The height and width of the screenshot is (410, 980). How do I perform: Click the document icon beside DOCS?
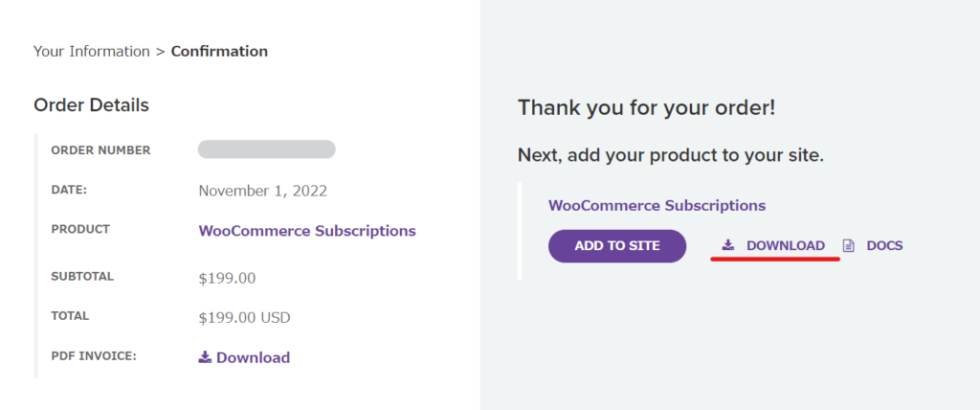tap(848, 245)
